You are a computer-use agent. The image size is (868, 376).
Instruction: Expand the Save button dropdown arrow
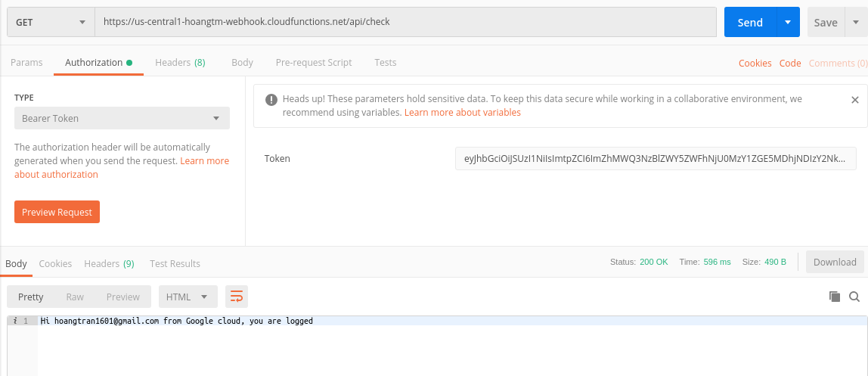point(857,22)
